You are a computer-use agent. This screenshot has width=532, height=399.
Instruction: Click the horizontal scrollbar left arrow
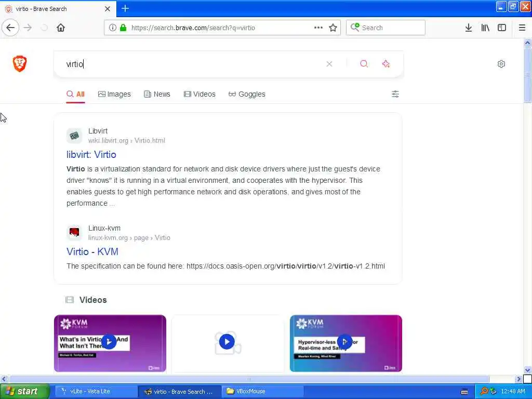[x=4, y=379]
